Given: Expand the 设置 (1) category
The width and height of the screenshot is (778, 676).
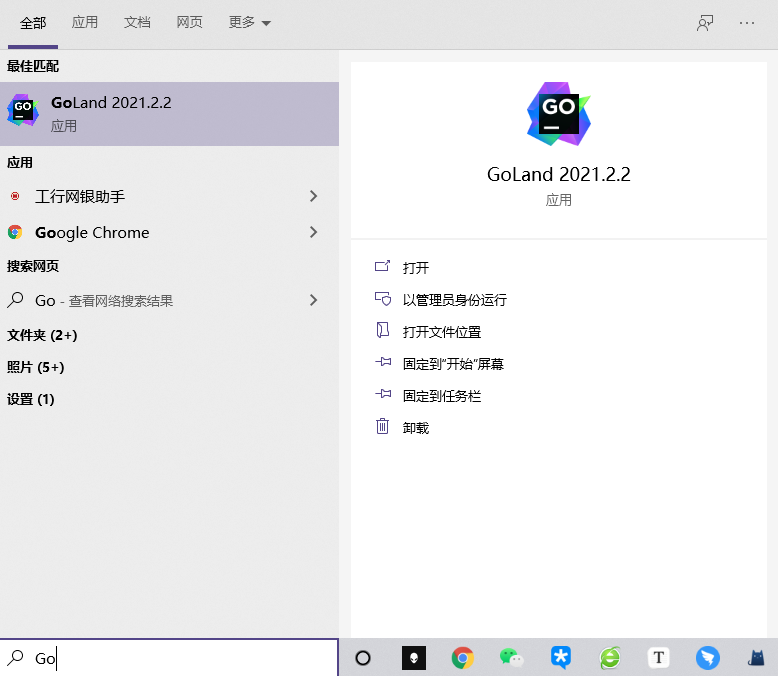Looking at the screenshot, I should tap(31, 399).
